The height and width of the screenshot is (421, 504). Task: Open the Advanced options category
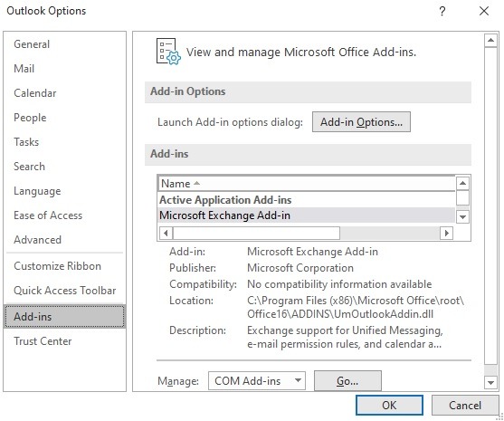click(37, 240)
